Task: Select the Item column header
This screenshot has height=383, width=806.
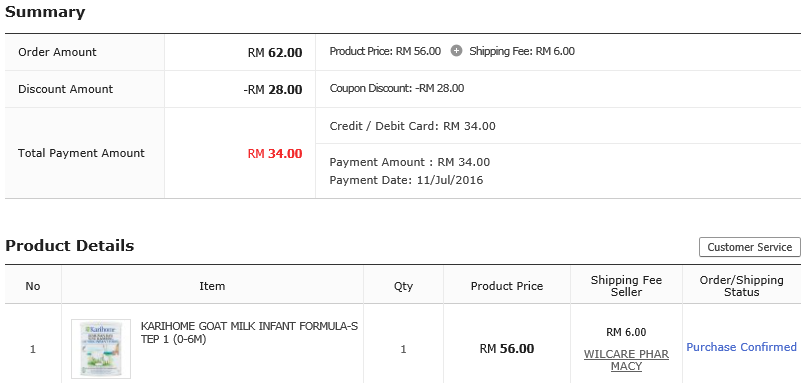Action: [212, 286]
